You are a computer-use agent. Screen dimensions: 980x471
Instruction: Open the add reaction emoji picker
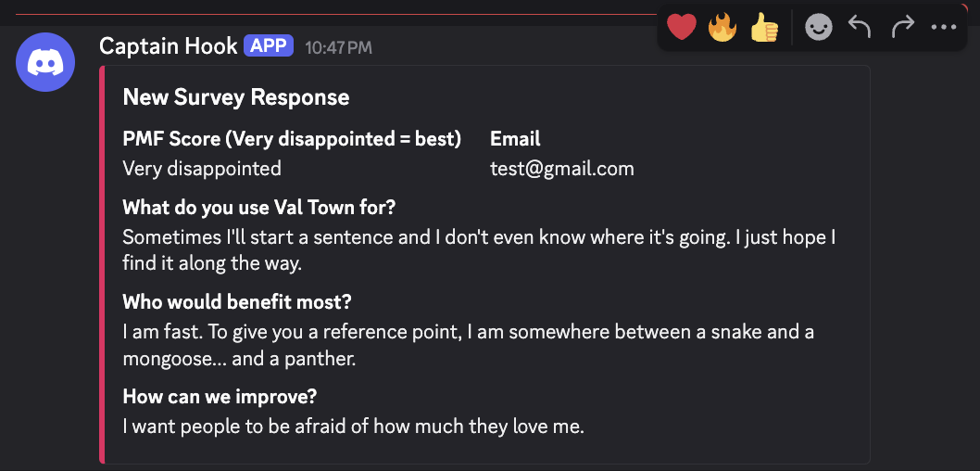[x=818, y=28]
